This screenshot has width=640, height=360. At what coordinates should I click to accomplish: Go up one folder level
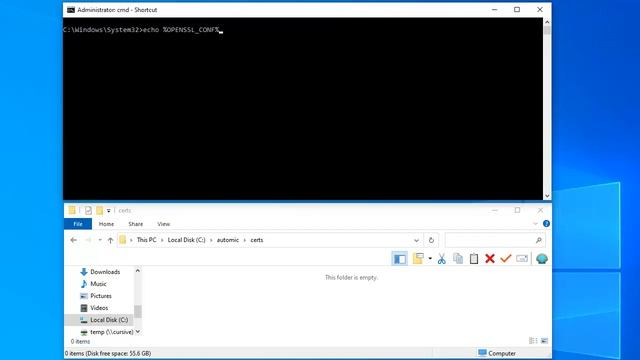click(110, 240)
